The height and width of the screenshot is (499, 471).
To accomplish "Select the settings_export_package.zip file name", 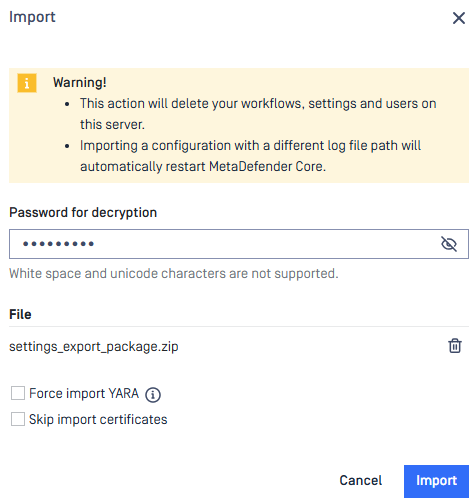I will click(94, 347).
